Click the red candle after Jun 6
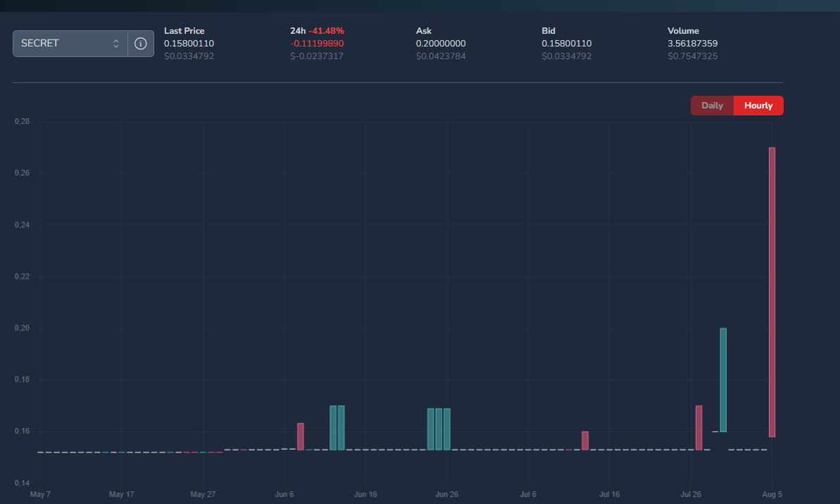Image resolution: width=840 pixels, height=504 pixels. [301, 436]
